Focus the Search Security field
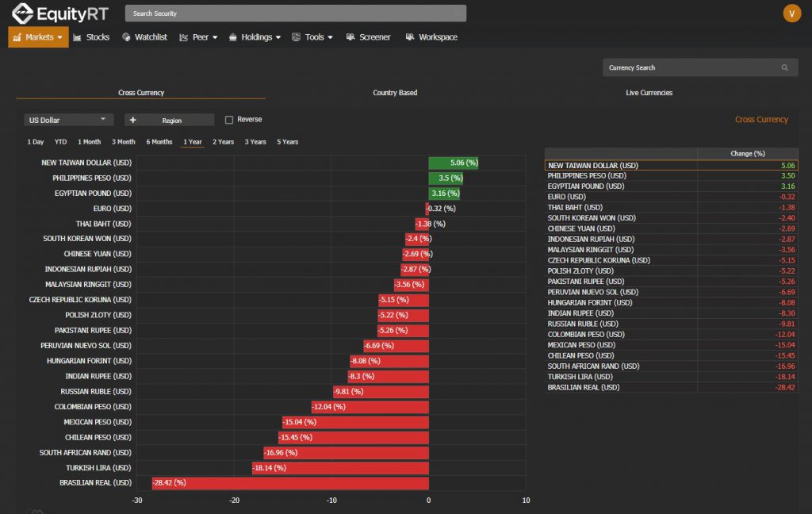The height and width of the screenshot is (514, 812). [x=296, y=13]
